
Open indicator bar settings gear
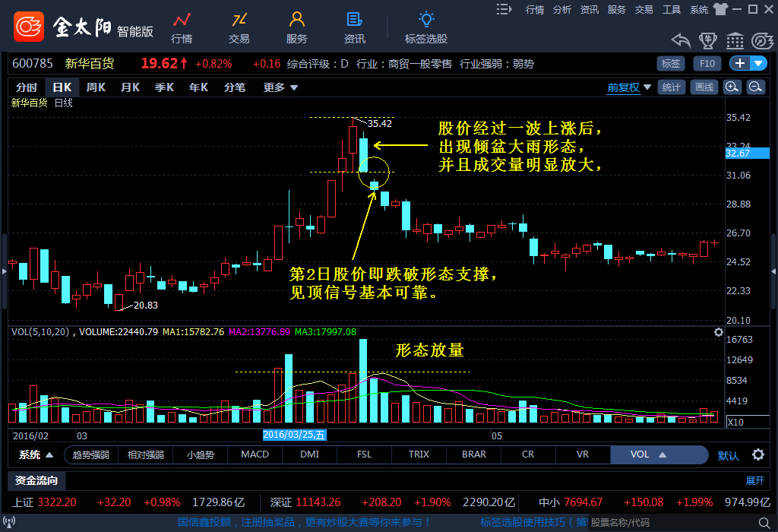click(757, 454)
